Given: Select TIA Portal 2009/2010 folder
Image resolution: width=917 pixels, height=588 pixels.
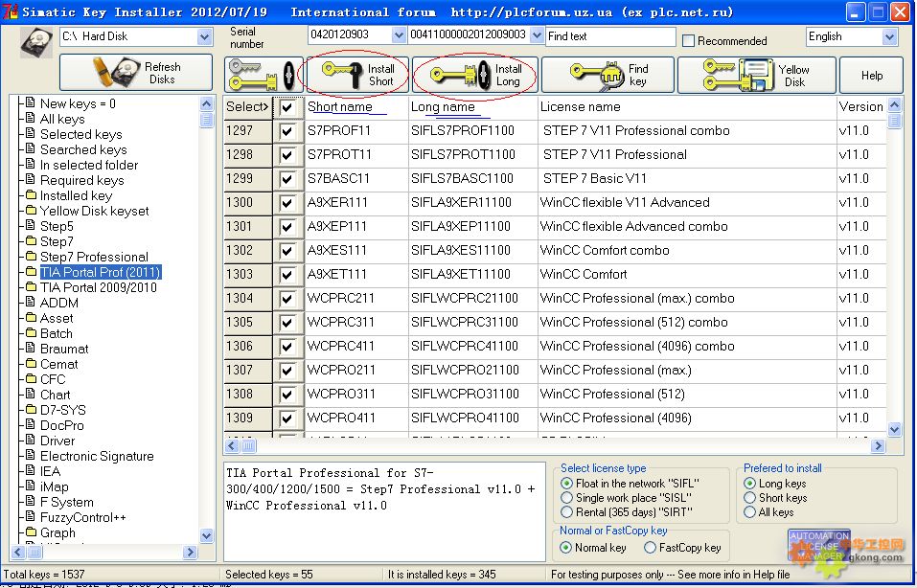Looking at the screenshot, I should pos(99,287).
